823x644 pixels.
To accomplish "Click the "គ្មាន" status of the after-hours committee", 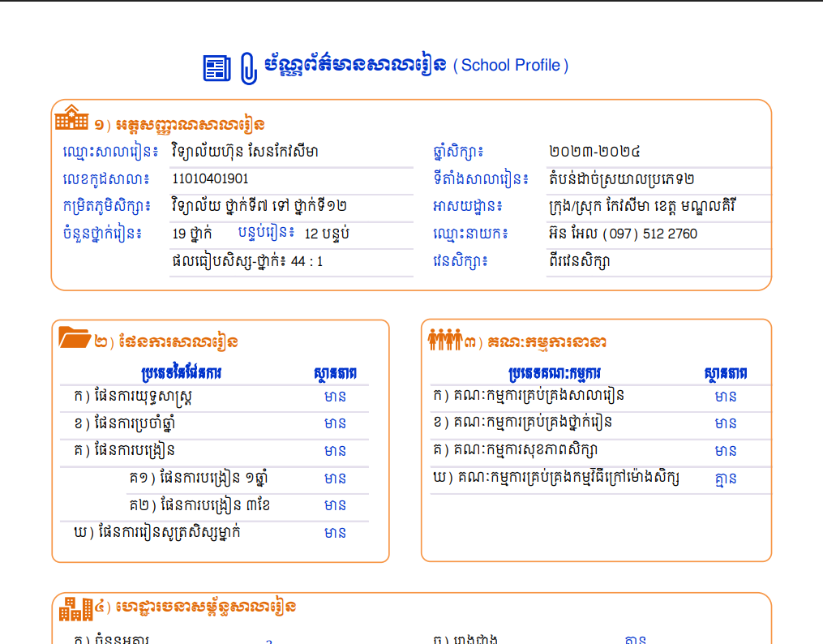I will coord(726,479).
